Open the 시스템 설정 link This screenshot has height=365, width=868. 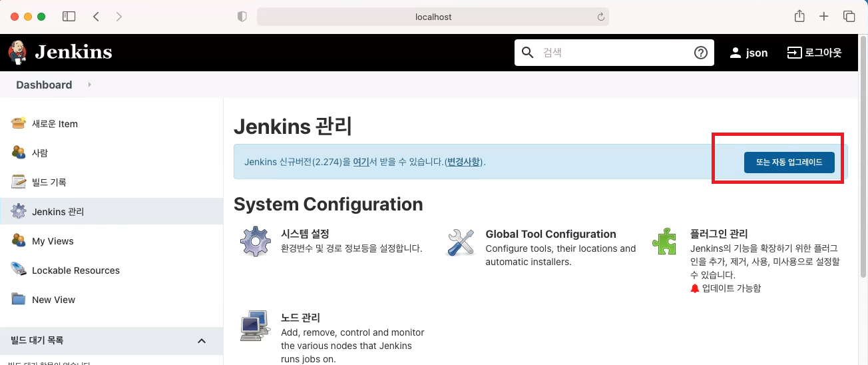point(306,234)
